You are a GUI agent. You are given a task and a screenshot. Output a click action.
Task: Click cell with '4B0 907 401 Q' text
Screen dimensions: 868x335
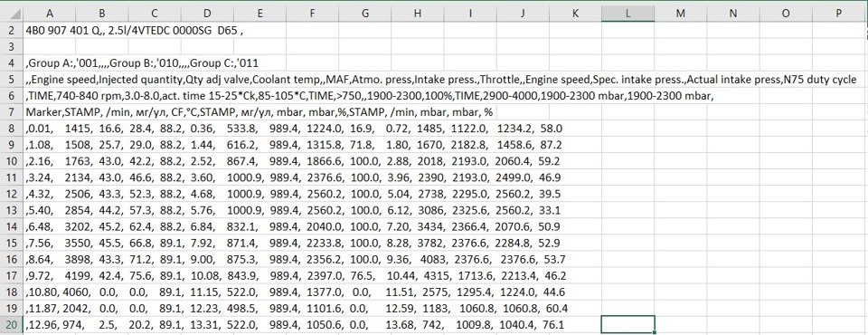[135, 31]
